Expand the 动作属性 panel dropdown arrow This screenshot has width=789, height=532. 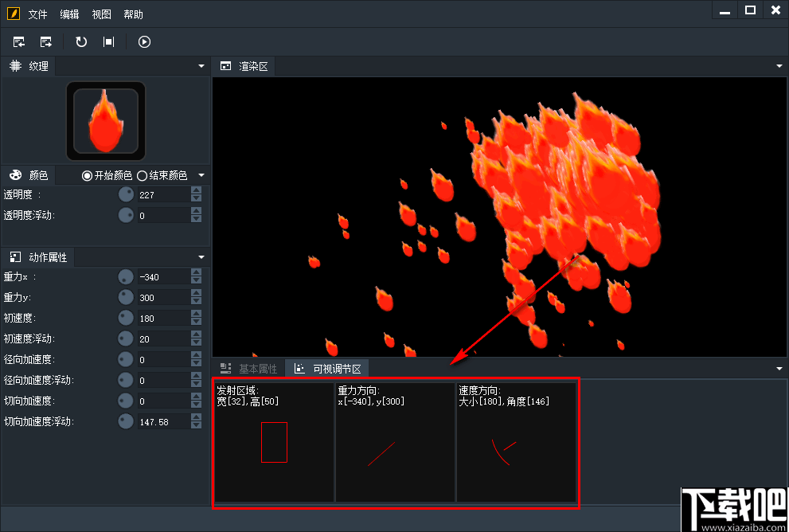201,257
